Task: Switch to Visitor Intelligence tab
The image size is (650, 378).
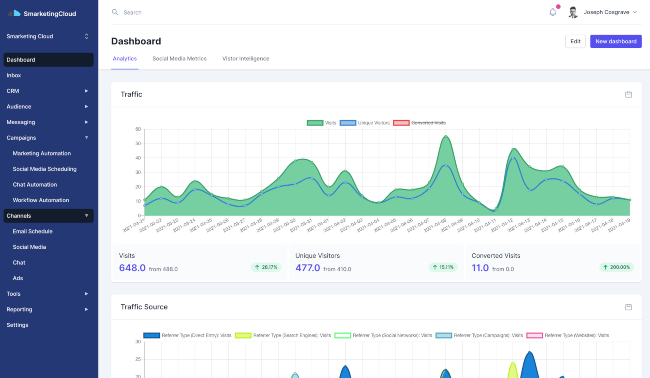Action: (246, 59)
